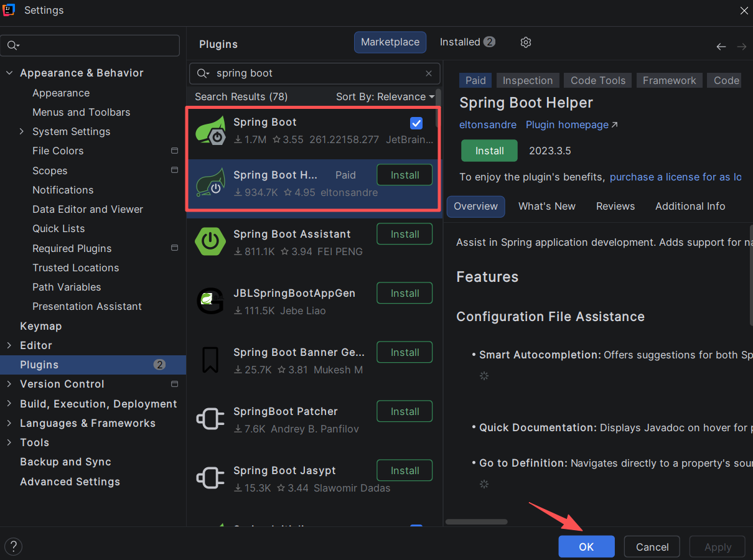This screenshot has width=753, height=560.
Task: Click the back navigation arrow
Action: pyautogui.click(x=721, y=47)
